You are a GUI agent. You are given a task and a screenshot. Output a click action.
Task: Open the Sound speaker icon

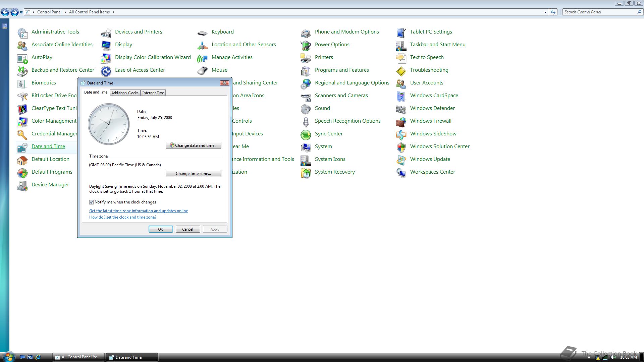point(306,109)
